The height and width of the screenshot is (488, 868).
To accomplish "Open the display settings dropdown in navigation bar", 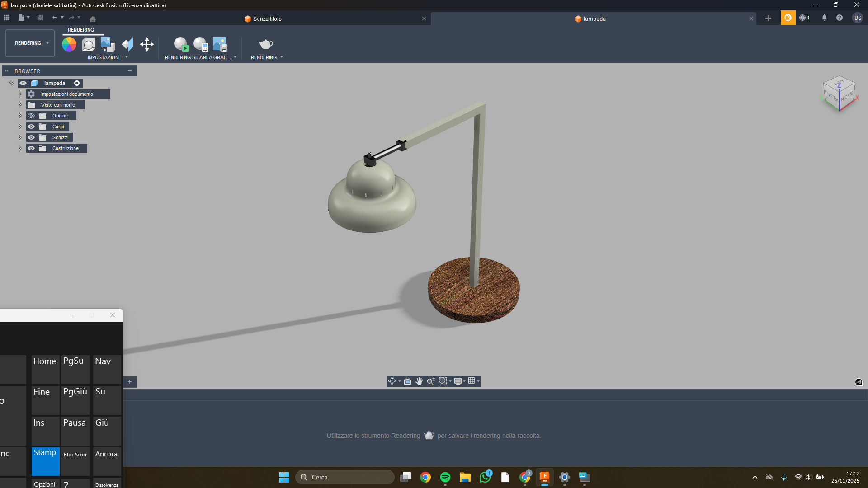I will click(x=464, y=381).
